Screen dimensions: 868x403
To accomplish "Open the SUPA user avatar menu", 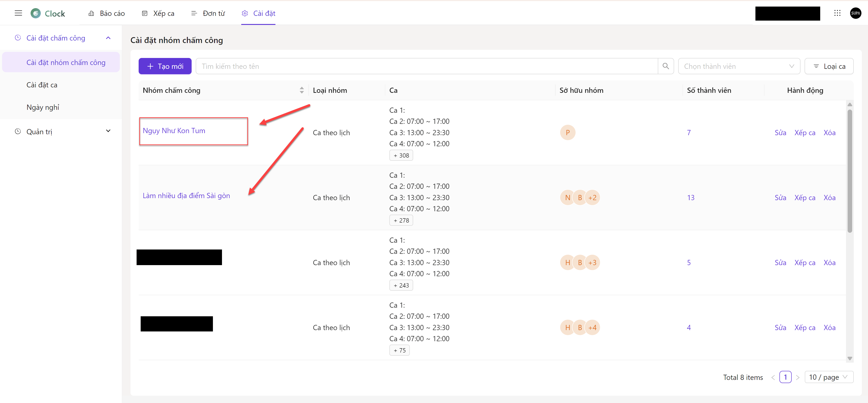I will 856,13.
